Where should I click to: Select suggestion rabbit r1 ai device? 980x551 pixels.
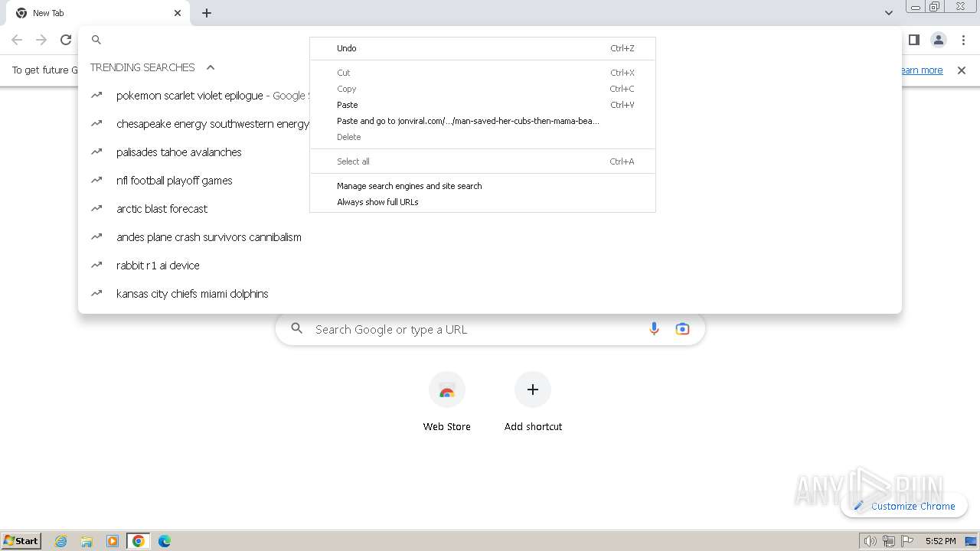[x=490, y=266]
